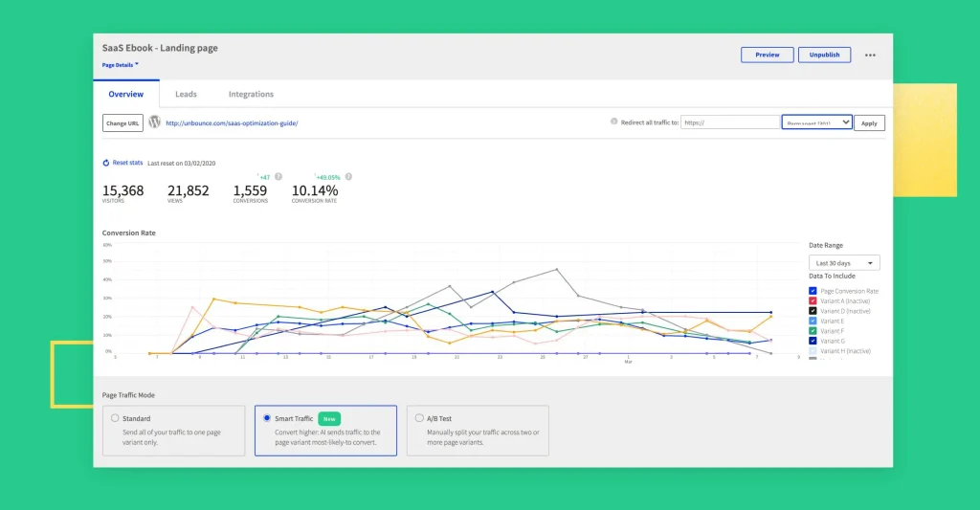Click the Apply redirect button
This screenshot has height=510, width=980.
point(869,123)
